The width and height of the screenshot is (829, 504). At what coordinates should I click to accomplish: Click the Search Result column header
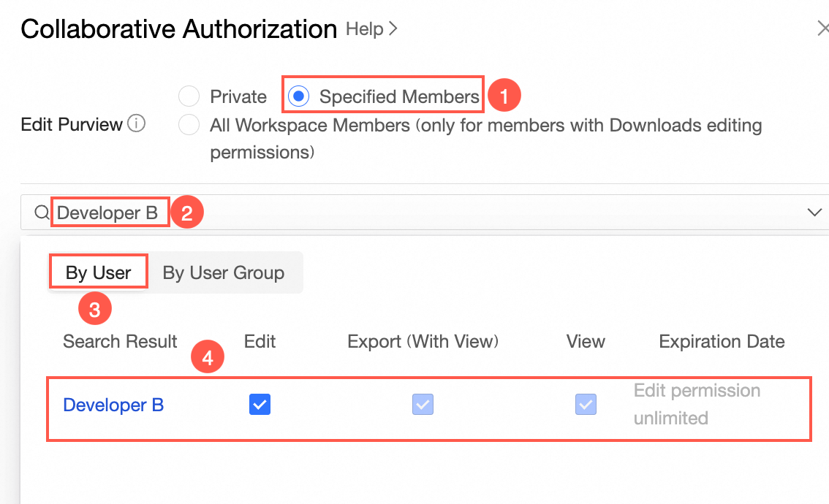[120, 341]
